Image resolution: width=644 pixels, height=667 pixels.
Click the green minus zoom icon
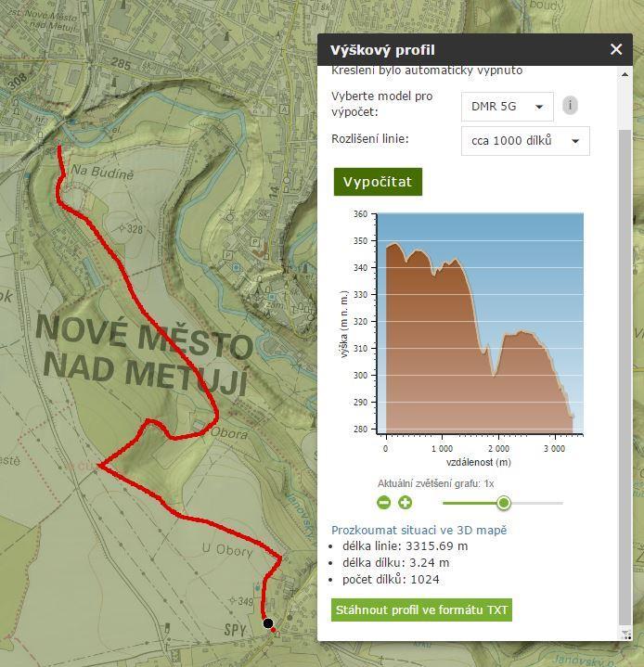(384, 503)
